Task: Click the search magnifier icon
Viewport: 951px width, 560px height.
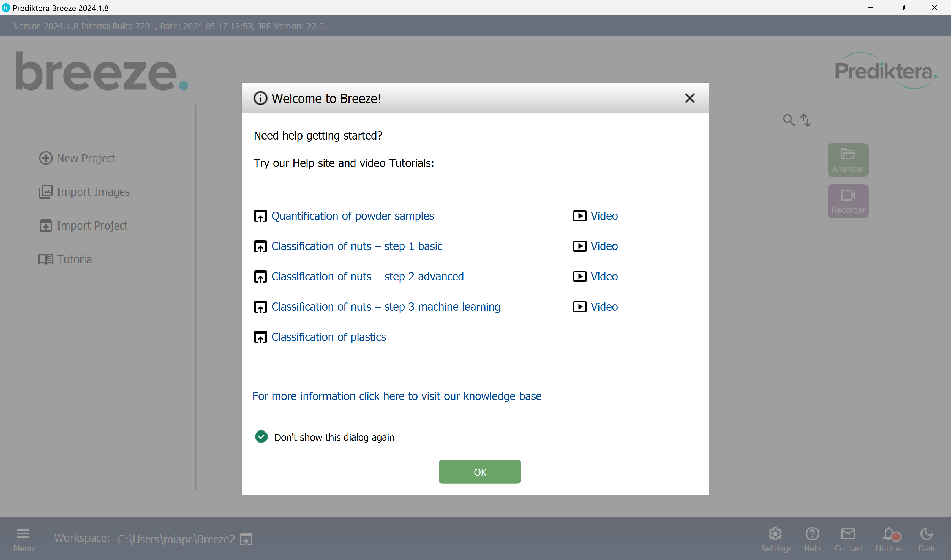Action: pyautogui.click(x=788, y=120)
